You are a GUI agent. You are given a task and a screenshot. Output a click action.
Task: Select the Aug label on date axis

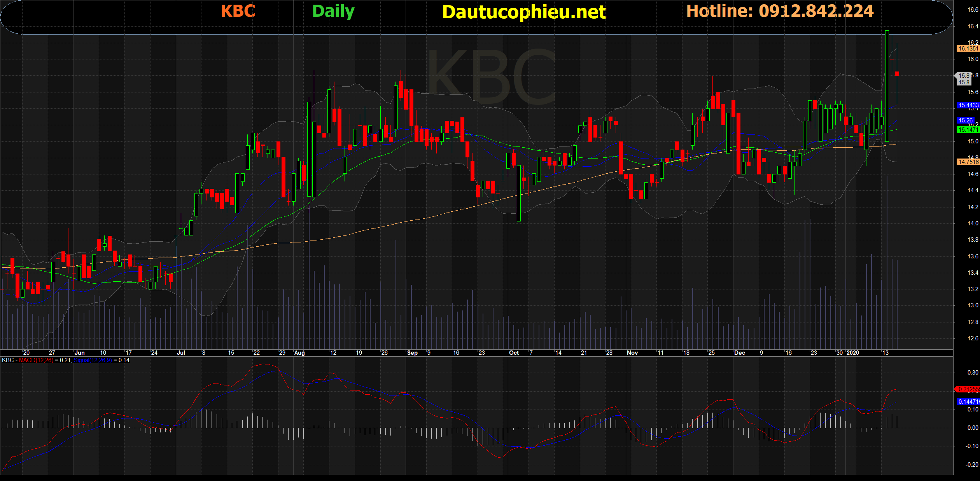click(x=299, y=353)
